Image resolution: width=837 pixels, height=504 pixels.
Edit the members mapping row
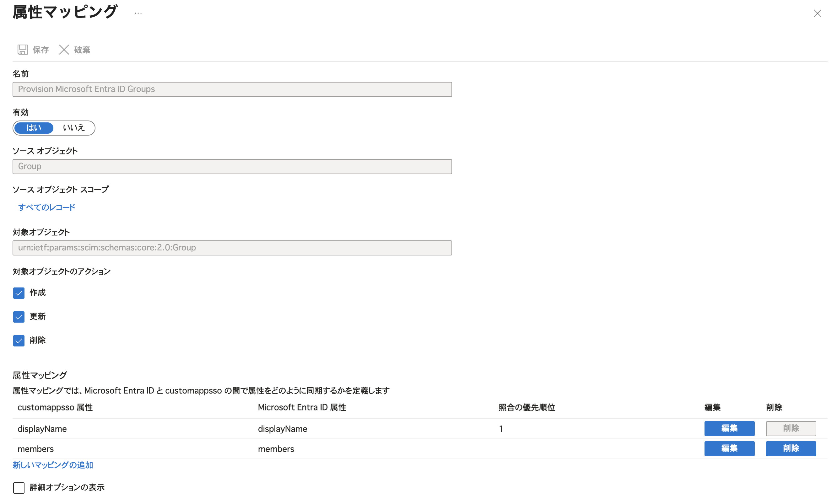[729, 448]
